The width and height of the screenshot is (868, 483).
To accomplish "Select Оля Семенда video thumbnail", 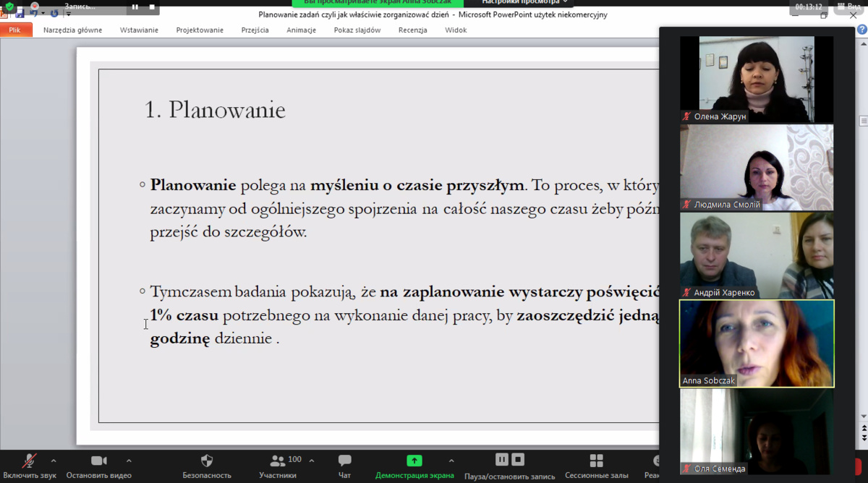I will pos(757,432).
